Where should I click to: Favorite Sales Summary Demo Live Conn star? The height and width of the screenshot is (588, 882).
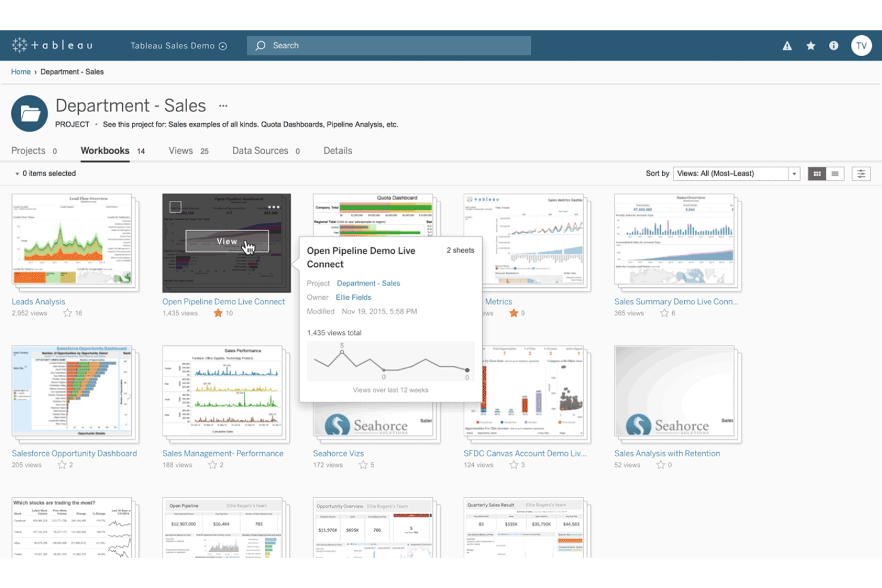664,313
